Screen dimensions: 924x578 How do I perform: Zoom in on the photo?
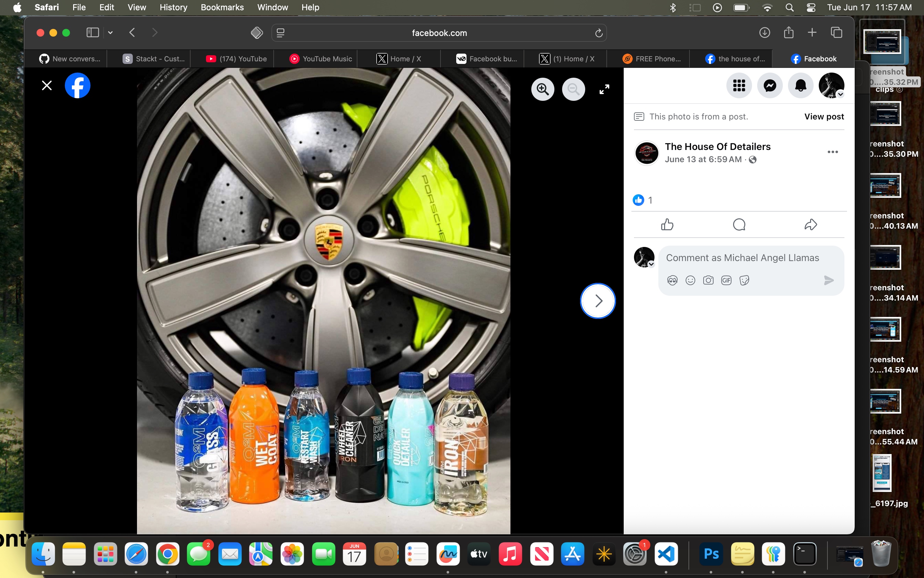[543, 90]
